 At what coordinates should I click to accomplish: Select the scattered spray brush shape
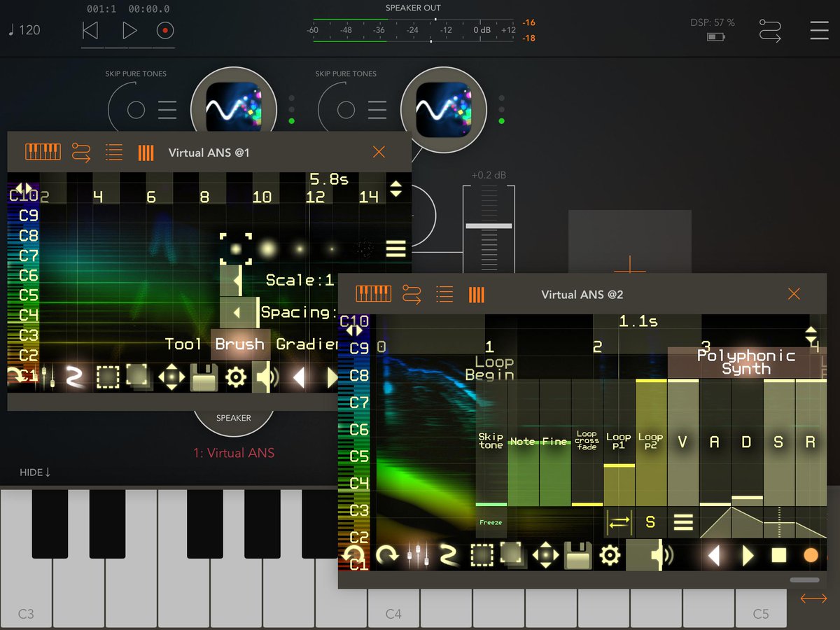(363, 248)
